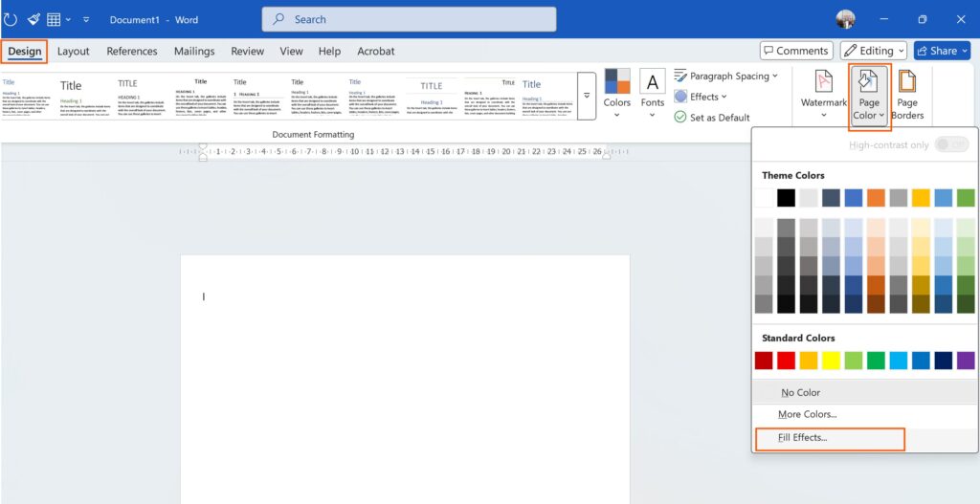
Task: Click the Repeat/Redo circular arrow icon
Action: tap(10, 19)
